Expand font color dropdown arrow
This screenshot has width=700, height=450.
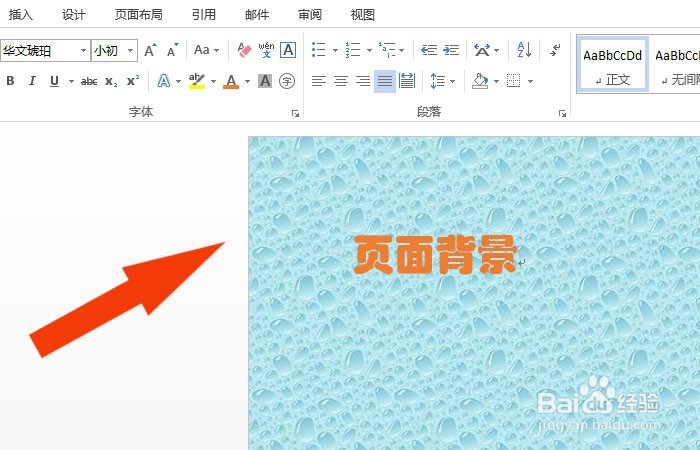(247, 81)
